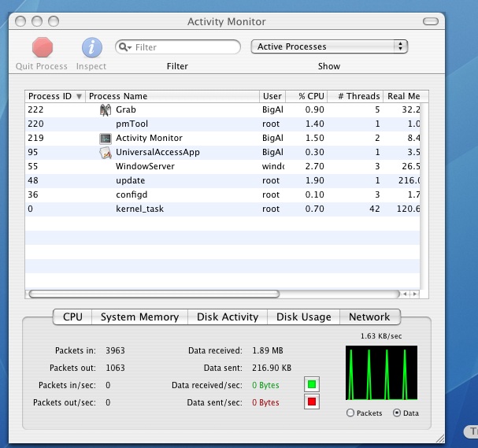Click the 1.63 KB/sec graph label

click(x=381, y=336)
